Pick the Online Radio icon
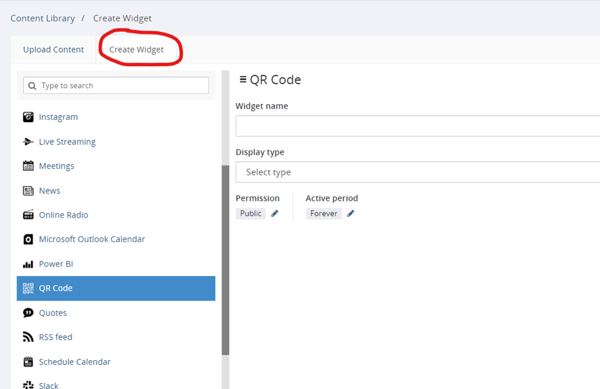This screenshot has width=600, height=389. [x=28, y=215]
